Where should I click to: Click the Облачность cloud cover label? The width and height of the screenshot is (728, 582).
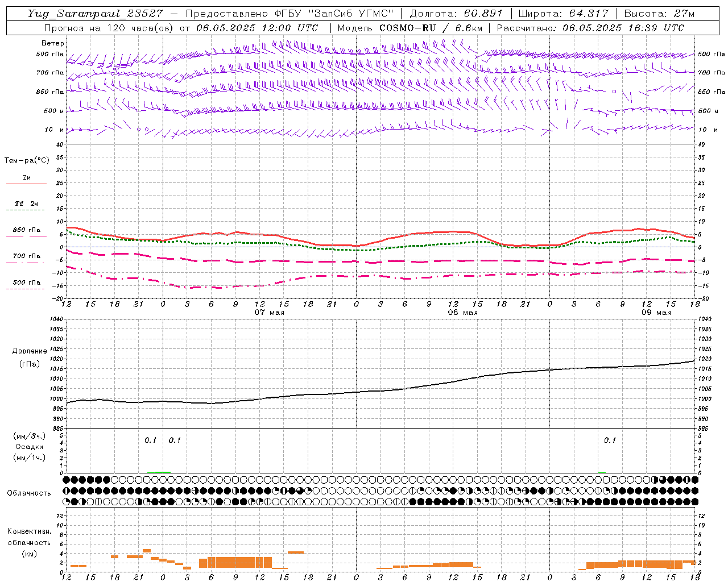29,493
